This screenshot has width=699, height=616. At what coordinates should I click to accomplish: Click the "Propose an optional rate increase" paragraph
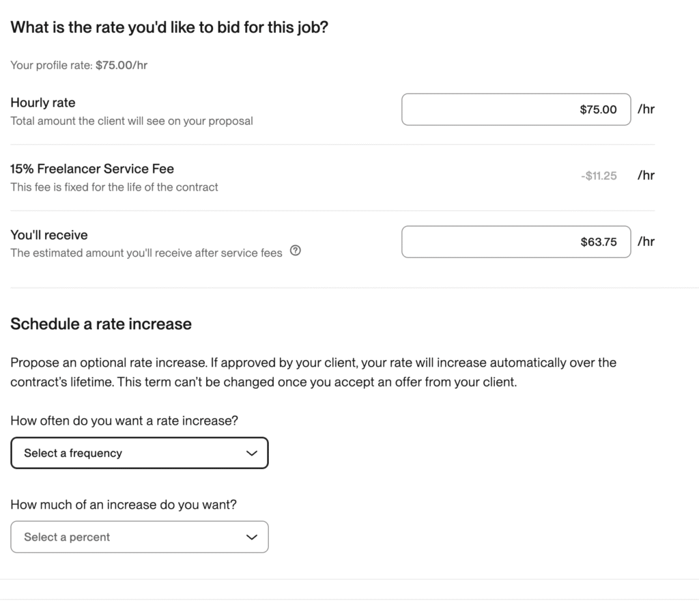coord(313,372)
